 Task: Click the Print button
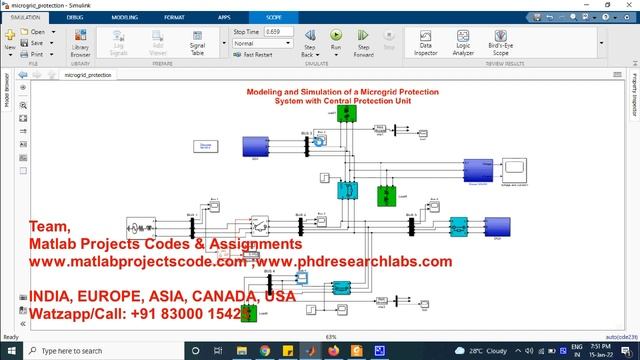(32, 54)
